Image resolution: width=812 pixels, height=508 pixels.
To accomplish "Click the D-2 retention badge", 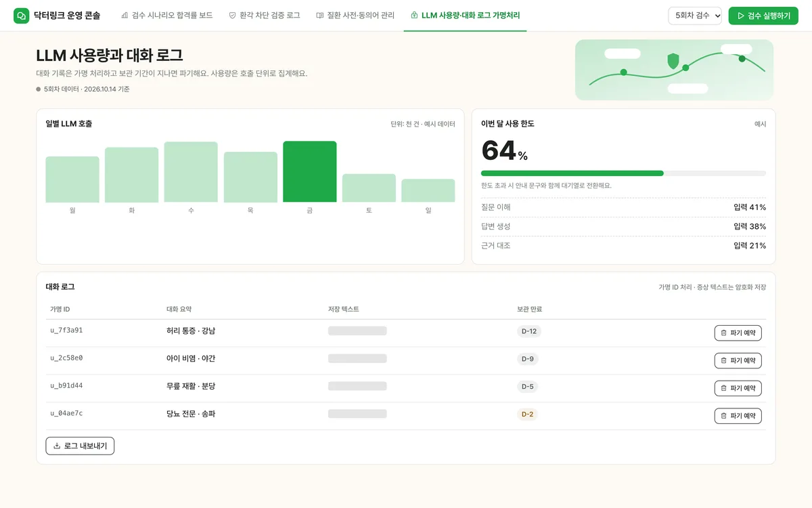I will coord(528,415).
